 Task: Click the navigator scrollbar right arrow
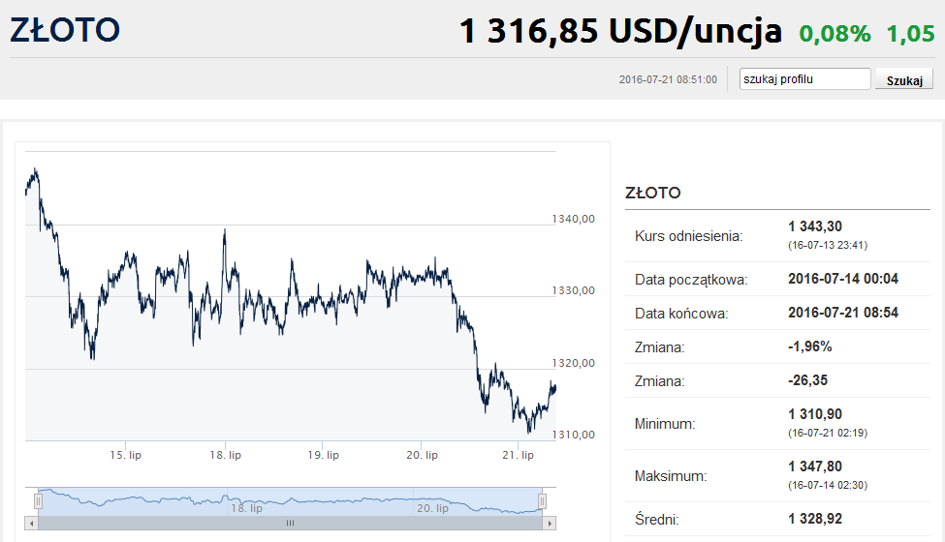click(x=549, y=523)
